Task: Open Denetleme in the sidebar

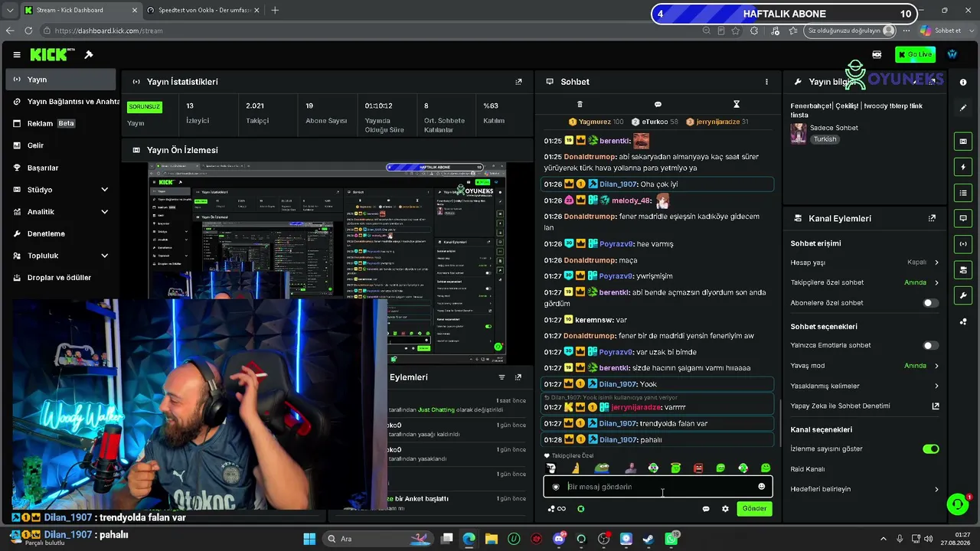Action: pos(61,233)
